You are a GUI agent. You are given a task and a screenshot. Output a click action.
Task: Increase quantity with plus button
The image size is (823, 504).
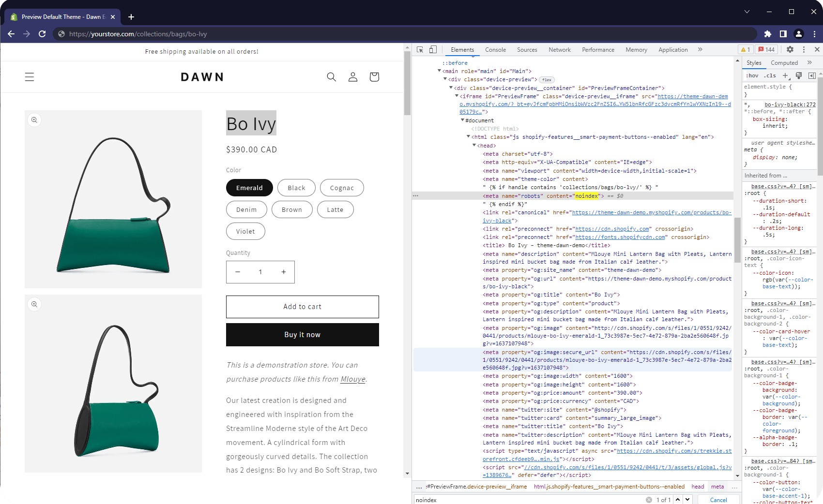tap(284, 272)
